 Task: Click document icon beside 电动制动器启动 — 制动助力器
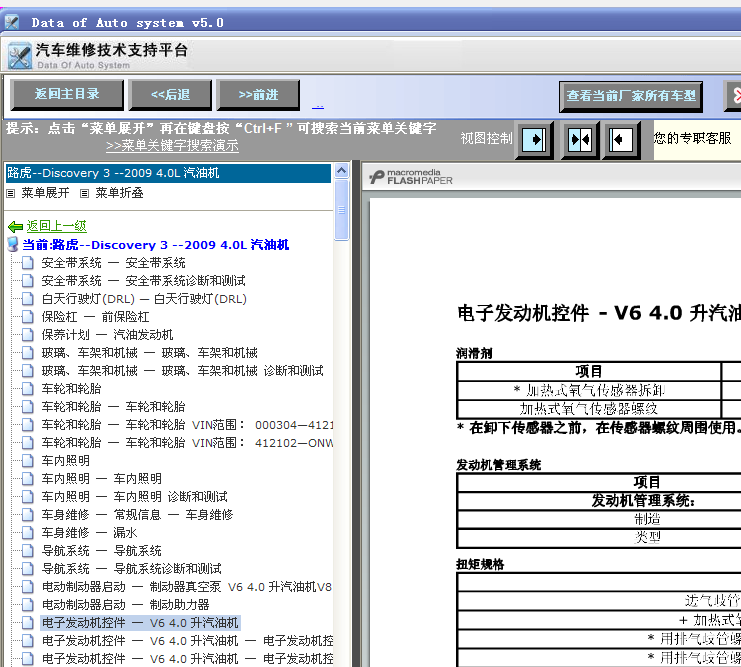tap(28, 604)
